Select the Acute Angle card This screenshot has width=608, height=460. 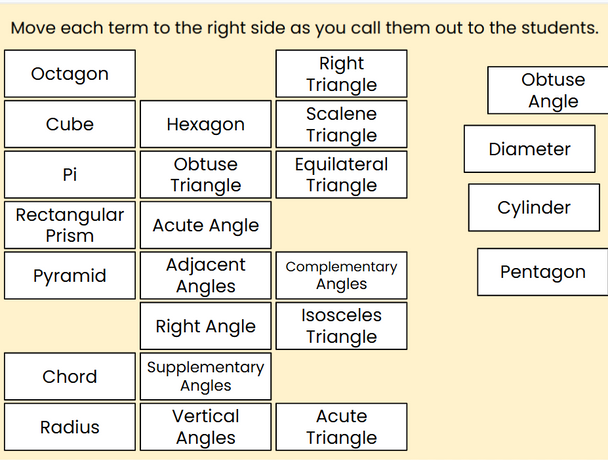pos(206,225)
